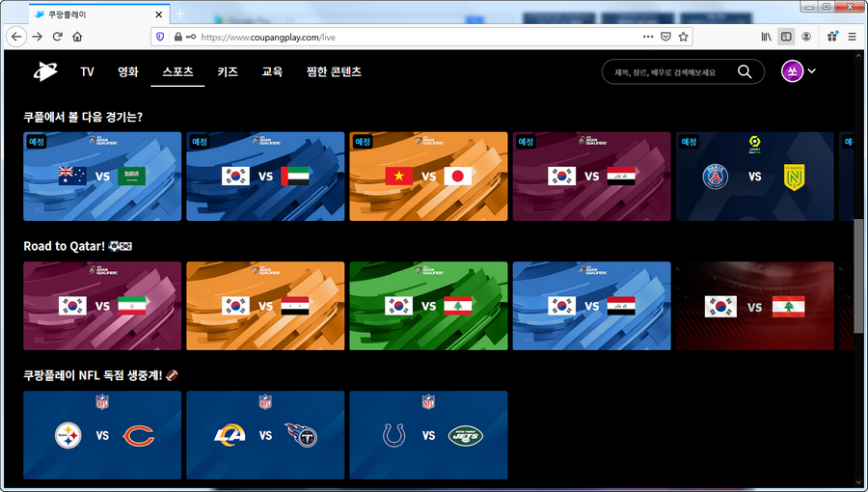The width and height of the screenshot is (868, 492).
Task: Go to the 교육 section
Action: [272, 72]
